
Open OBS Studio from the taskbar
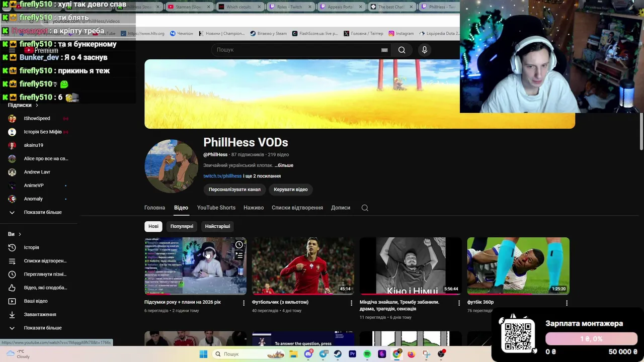(x=442, y=354)
